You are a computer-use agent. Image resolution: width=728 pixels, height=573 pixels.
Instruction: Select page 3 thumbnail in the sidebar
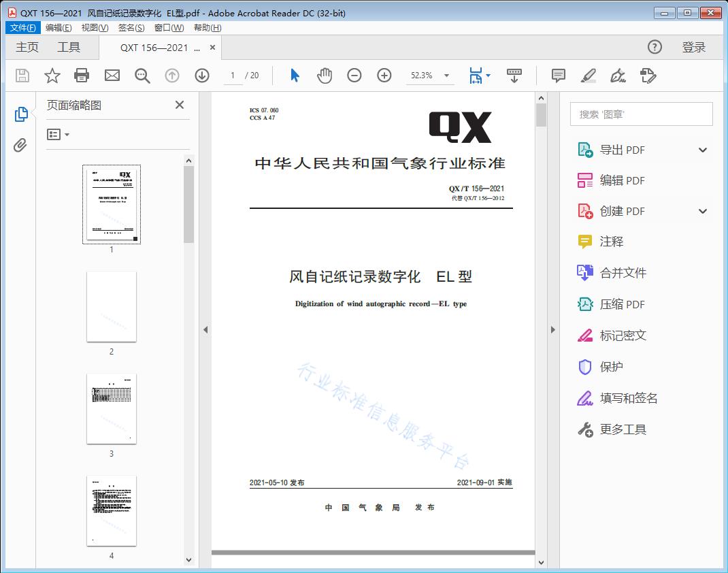coord(112,408)
